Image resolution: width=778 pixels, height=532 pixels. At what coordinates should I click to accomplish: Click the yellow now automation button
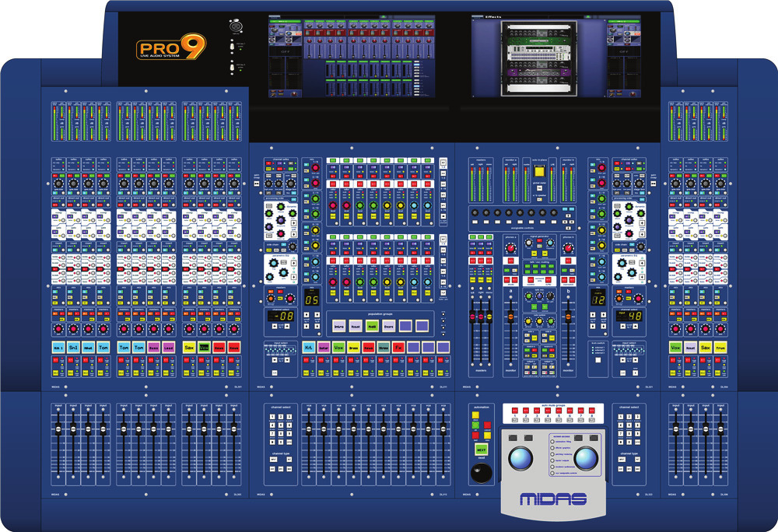click(487, 435)
